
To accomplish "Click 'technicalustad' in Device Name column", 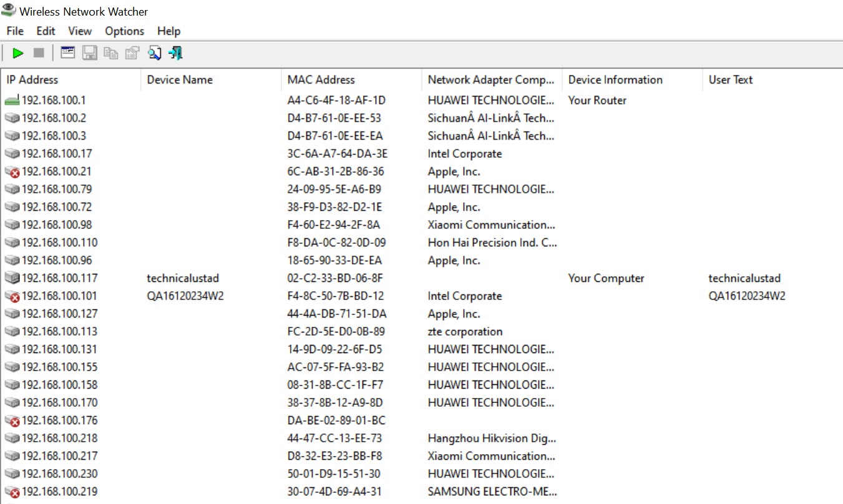I will pyautogui.click(x=183, y=278).
